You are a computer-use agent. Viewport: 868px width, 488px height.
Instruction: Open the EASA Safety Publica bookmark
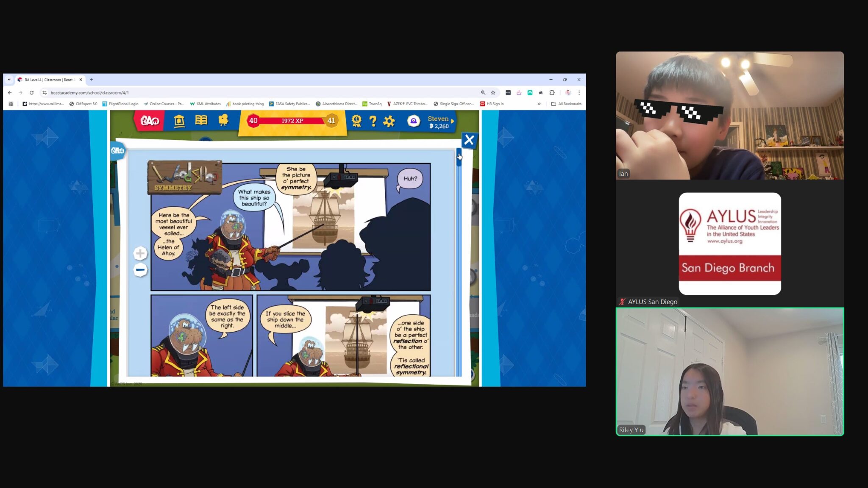point(289,104)
